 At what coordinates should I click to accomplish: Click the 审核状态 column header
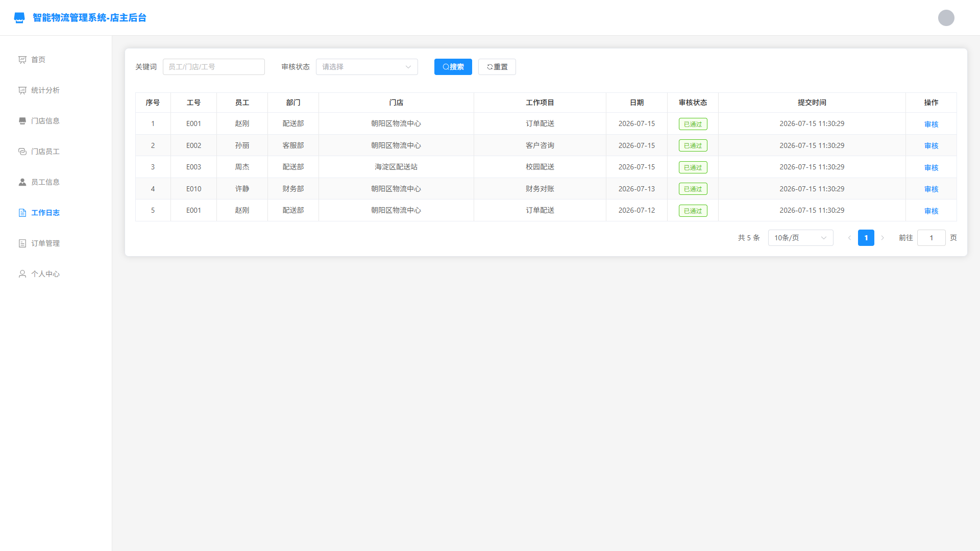(693, 103)
